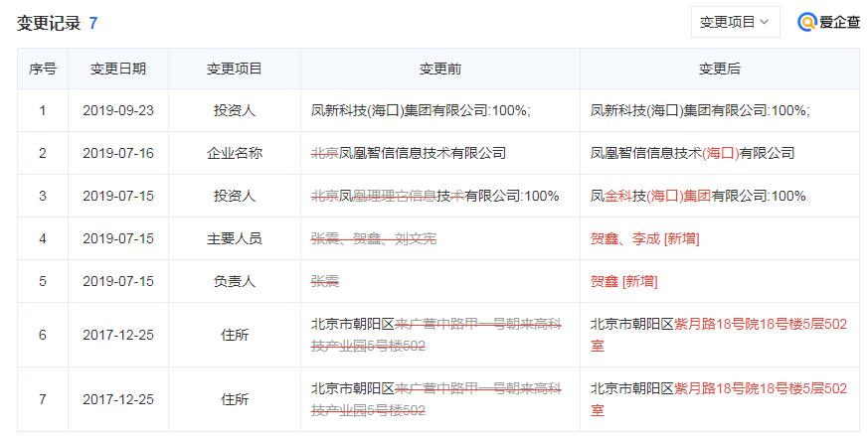
Task: Click the old name 北京凤凰智信信息技术有限公司
Action: tap(409, 153)
